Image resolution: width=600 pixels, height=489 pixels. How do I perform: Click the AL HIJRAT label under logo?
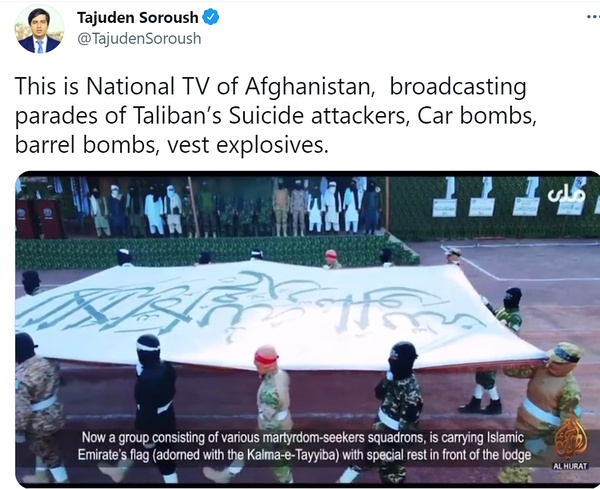pos(571,466)
